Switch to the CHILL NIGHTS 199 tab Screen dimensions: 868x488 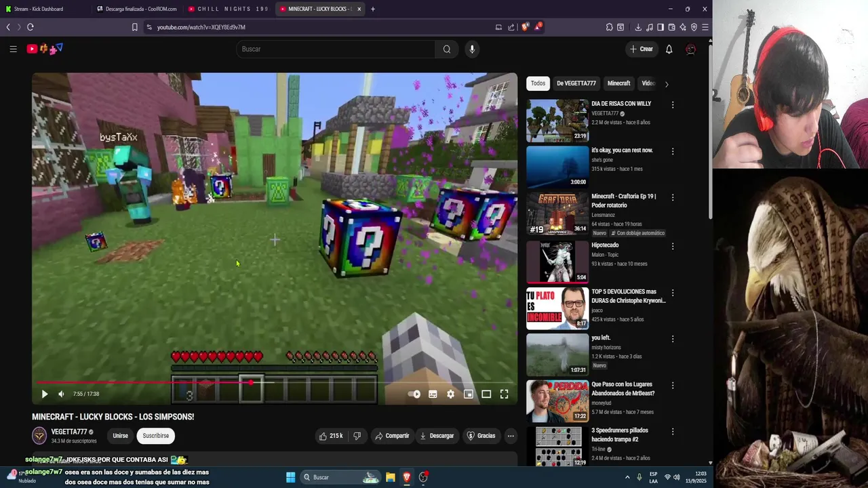[x=229, y=9]
